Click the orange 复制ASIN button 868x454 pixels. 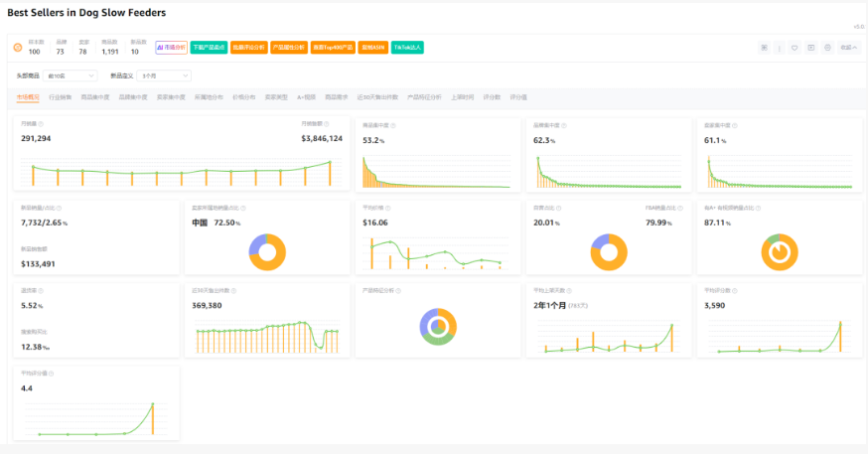click(373, 48)
